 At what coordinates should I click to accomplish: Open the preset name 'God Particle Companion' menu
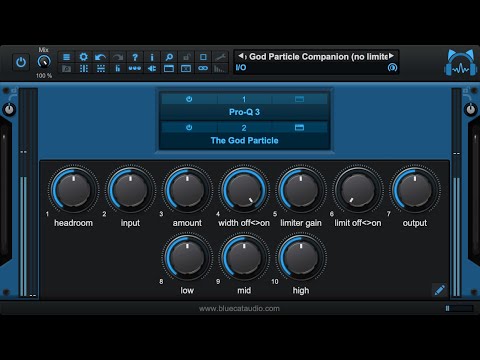pos(318,57)
